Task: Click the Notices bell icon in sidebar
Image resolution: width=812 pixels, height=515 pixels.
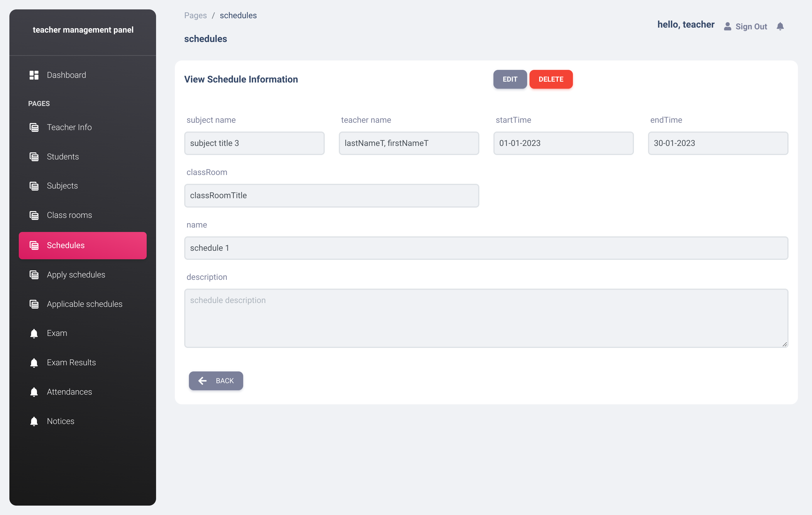Action: pyautogui.click(x=34, y=421)
